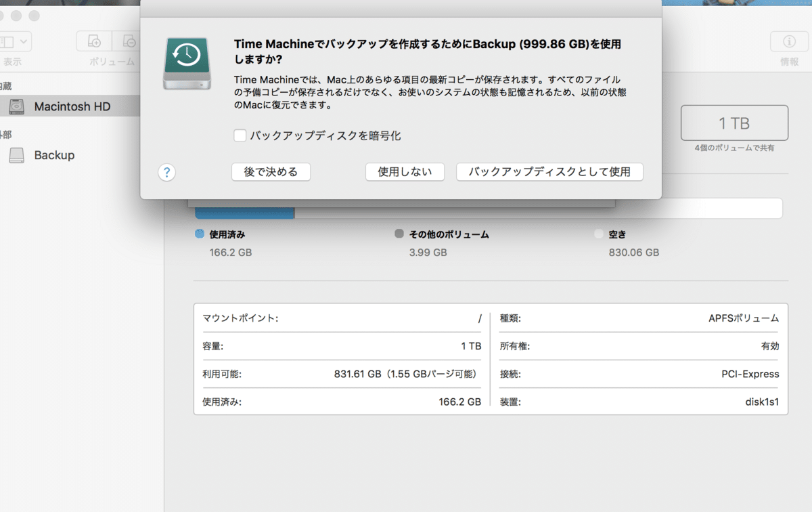Click the gray その他のボリューム legend dot
This screenshot has width=812, height=512.
pyautogui.click(x=399, y=234)
